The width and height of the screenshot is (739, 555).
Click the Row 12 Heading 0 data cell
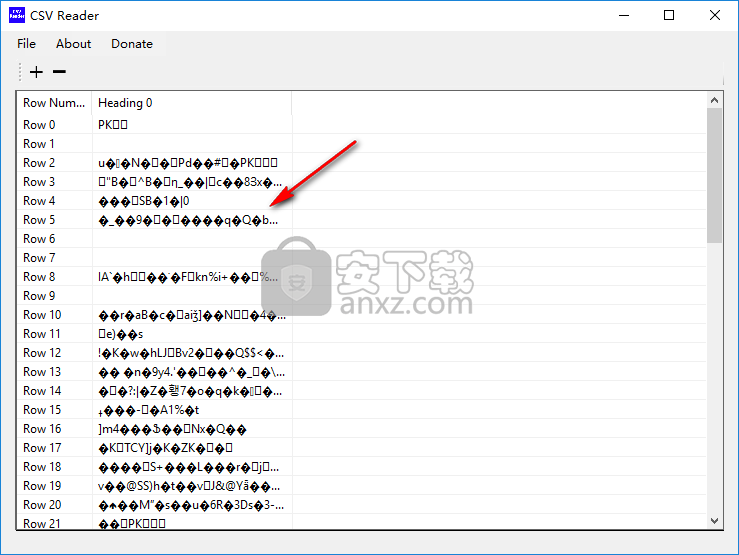pos(192,353)
